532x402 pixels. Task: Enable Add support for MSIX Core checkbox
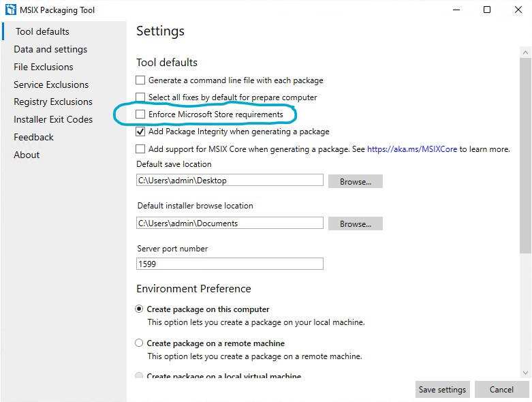140,149
